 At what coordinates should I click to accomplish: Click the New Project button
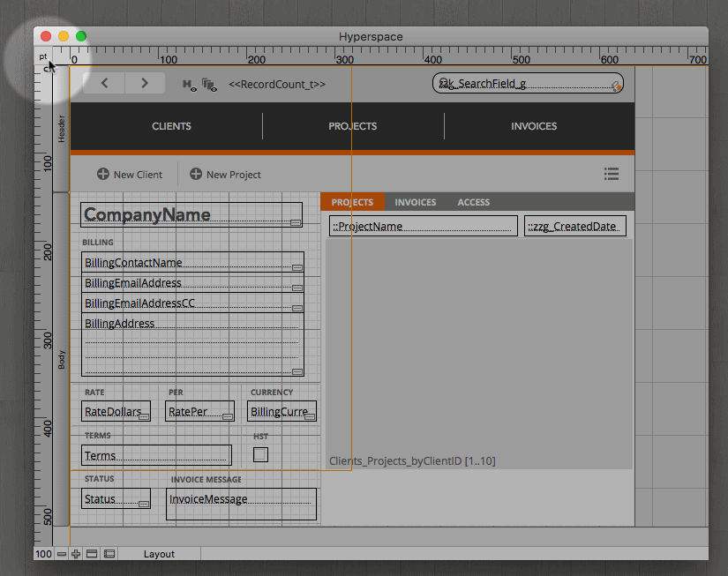[225, 175]
